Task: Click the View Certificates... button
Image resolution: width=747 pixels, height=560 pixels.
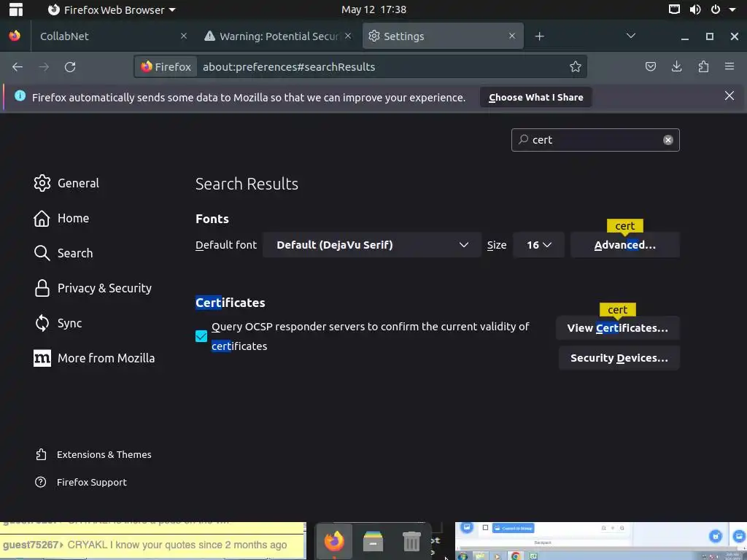Action: pyautogui.click(x=617, y=328)
